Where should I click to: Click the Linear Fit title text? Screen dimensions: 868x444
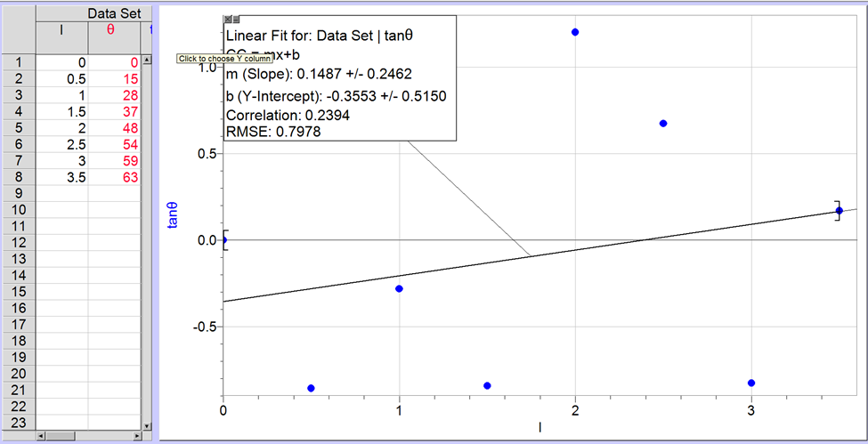coord(320,36)
